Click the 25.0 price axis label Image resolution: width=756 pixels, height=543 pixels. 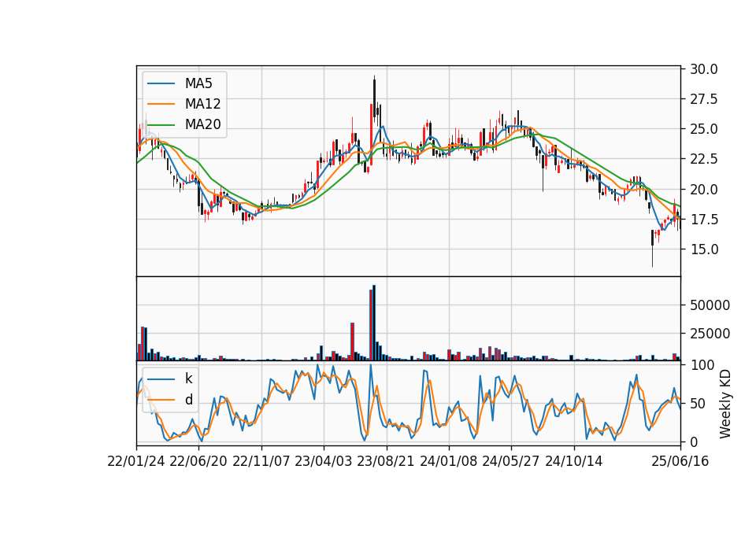[x=703, y=129]
